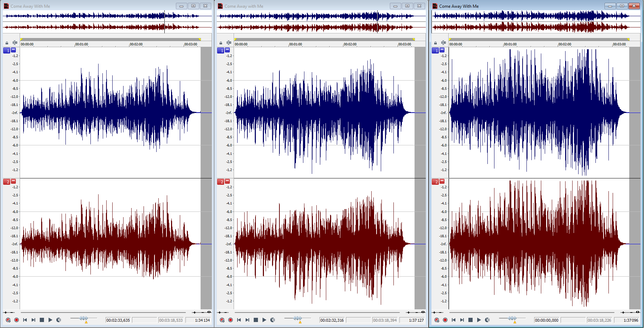644x328 pixels.
Task: Collapse channel 2 in the right window
Action: (442, 181)
